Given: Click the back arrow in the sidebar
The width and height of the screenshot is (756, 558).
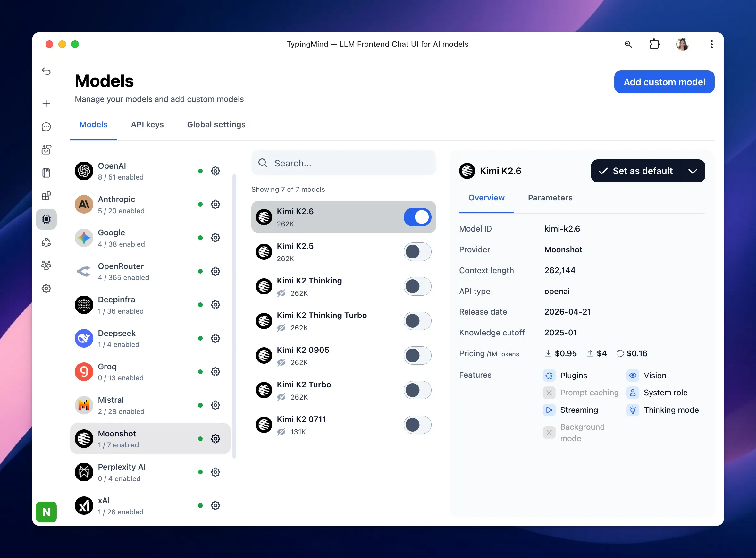Looking at the screenshot, I should point(46,71).
